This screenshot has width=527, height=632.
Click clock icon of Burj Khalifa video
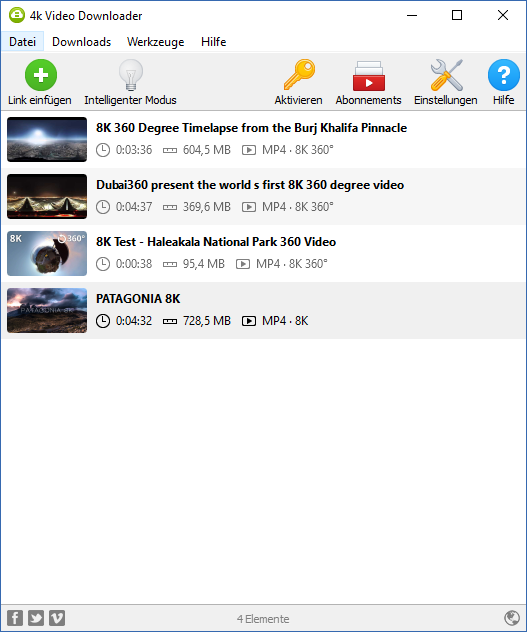(x=103, y=150)
